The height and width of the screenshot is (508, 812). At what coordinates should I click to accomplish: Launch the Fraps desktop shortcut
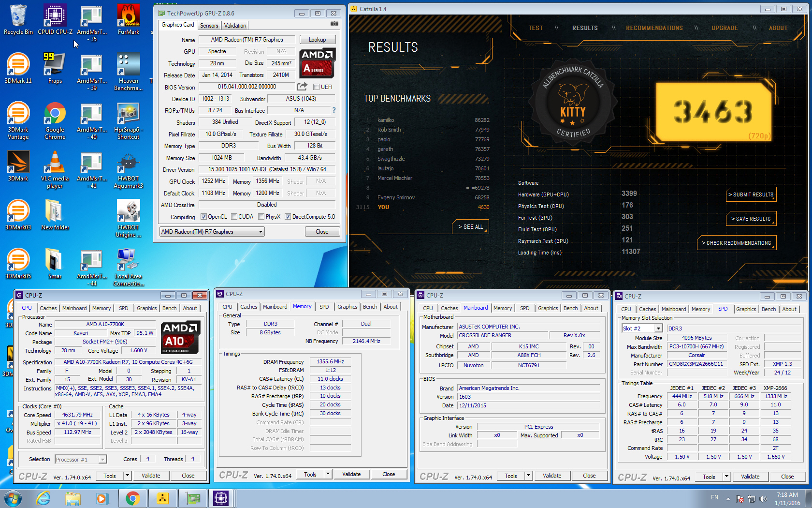pos(55,68)
